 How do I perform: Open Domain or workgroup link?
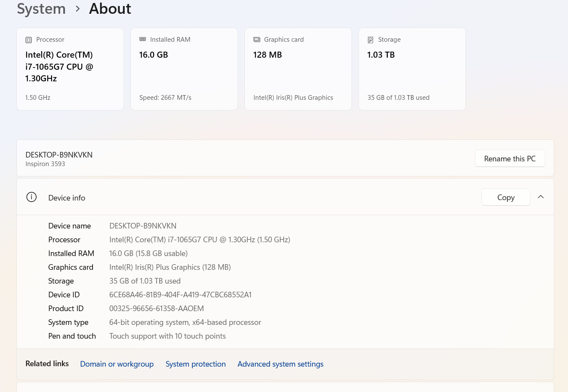pyautogui.click(x=117, y=364)
